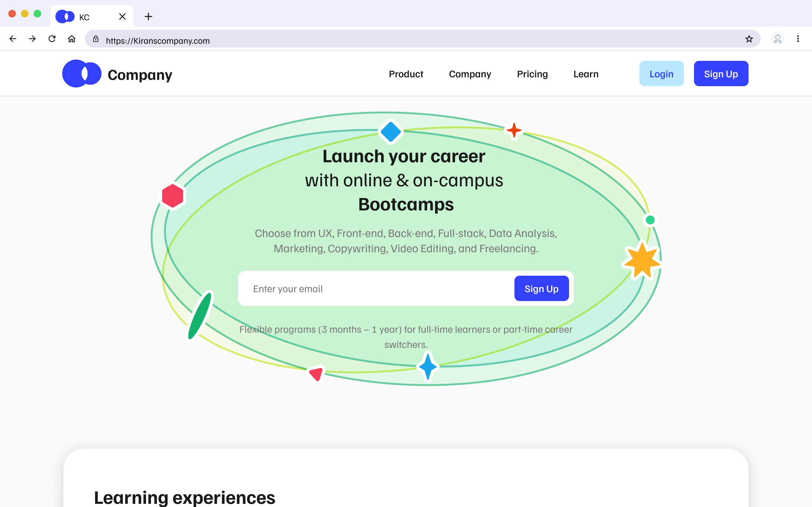The height and width of the screenshot is (507, 812).
Task: Focus the Enter your email field
Action: click(376, 289)
